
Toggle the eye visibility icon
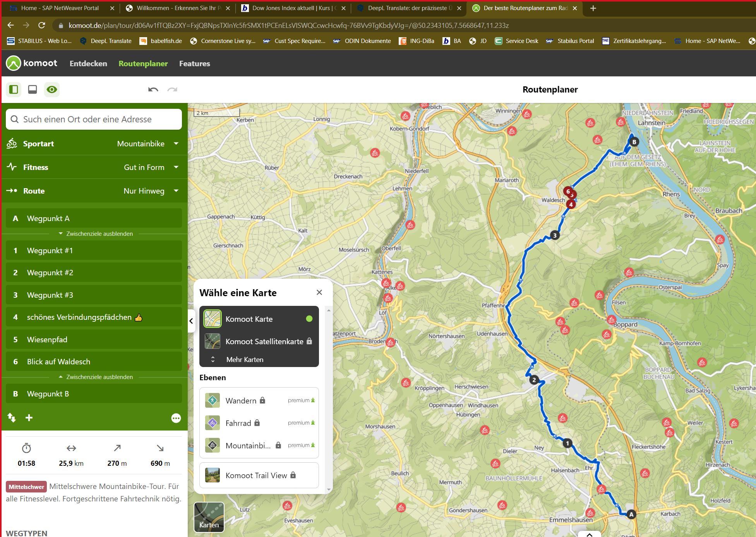tap(52, 89)
